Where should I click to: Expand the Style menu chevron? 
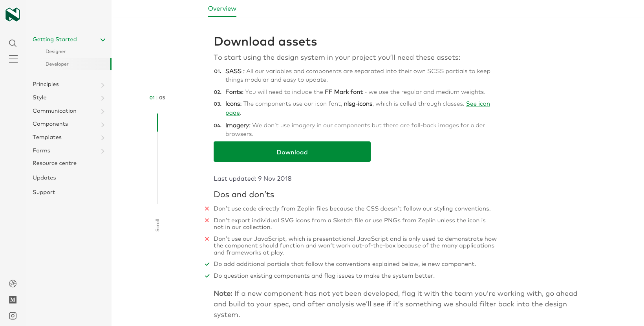(x=102, y=98)
